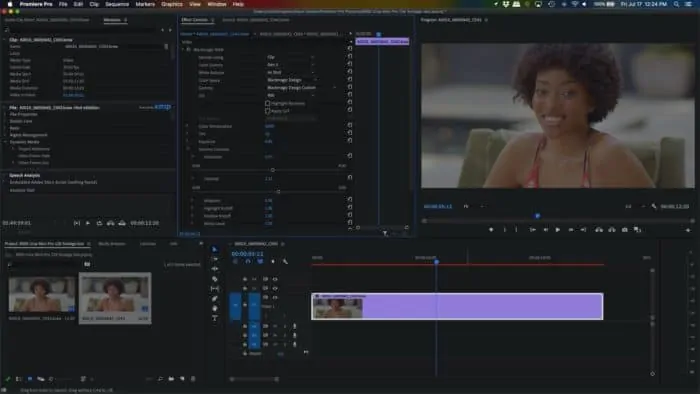
Task: Open the White Balance dropdown
Action: pyautogui.click(x=291, y=72)
